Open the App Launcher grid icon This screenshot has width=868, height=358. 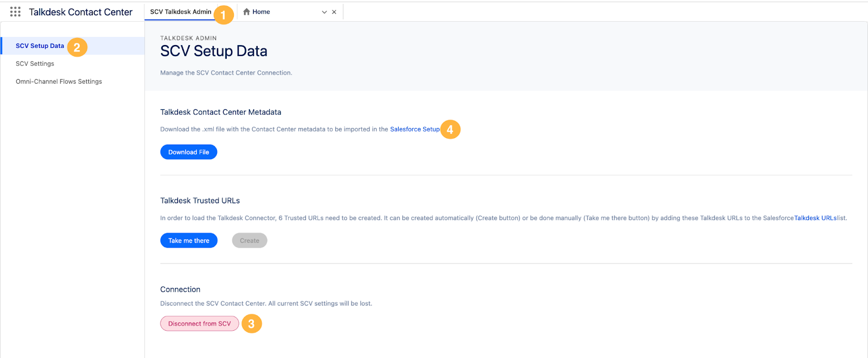(x=15, y=11)
